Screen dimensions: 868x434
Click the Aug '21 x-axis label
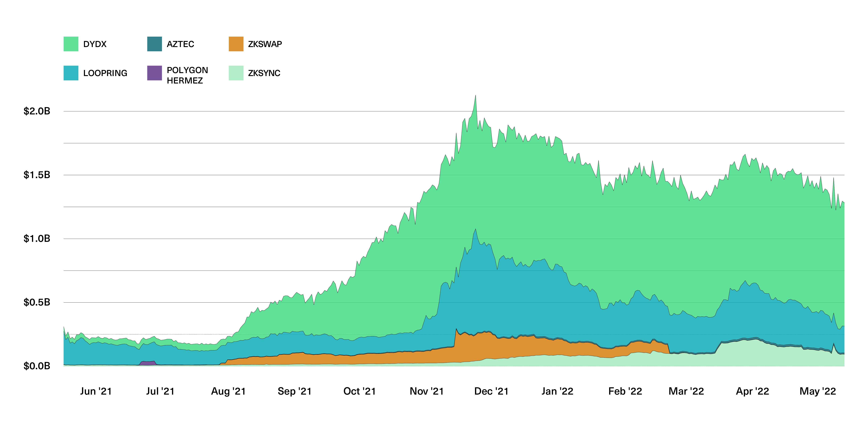pos(228,391)
